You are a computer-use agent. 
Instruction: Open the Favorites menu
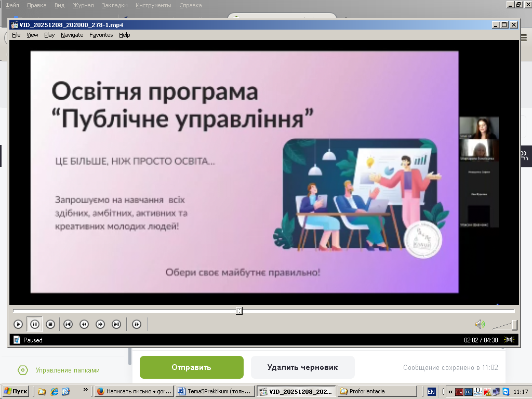[x=101, y=35]
